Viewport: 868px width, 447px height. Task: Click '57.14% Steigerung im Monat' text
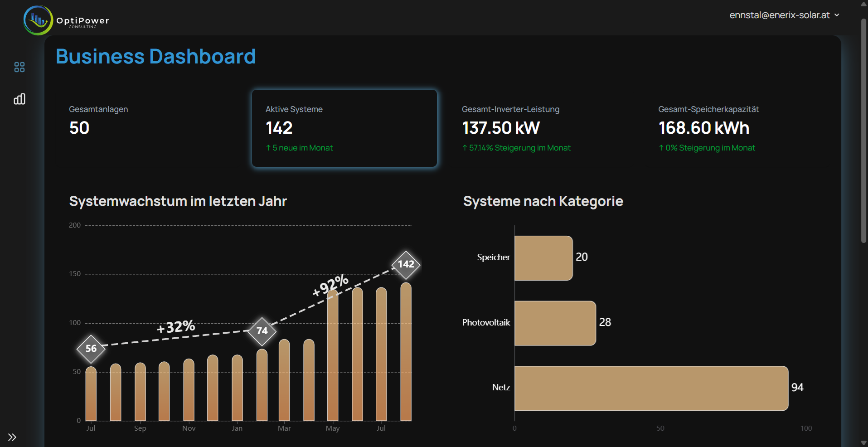pos(516,148)
